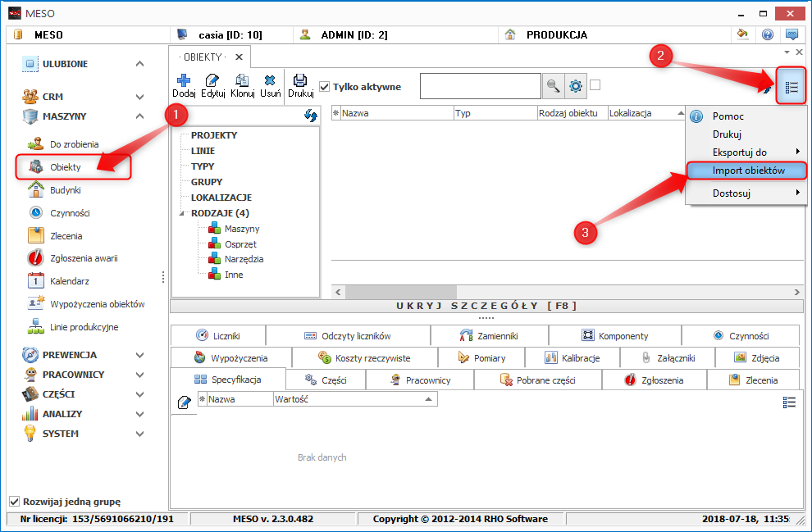Tick the empty checkbox beside the gear icon
812x532 pixels.
coord(595,84)
